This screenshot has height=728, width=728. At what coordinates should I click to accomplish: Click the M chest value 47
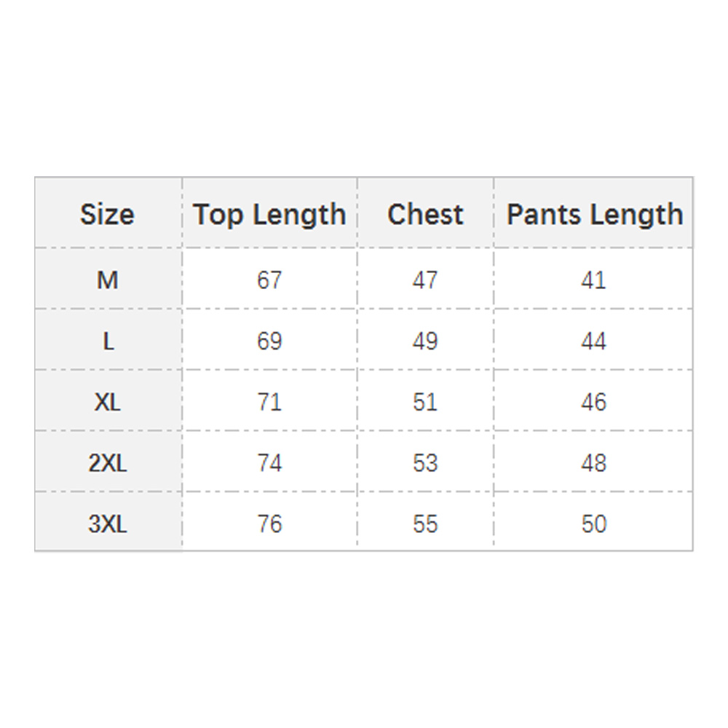425,280
